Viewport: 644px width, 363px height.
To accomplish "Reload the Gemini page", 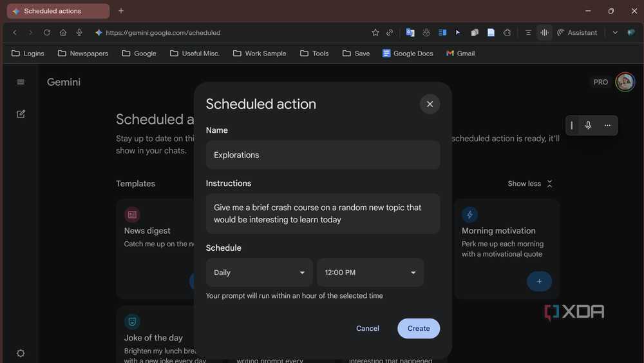I will tap(47, 32).
